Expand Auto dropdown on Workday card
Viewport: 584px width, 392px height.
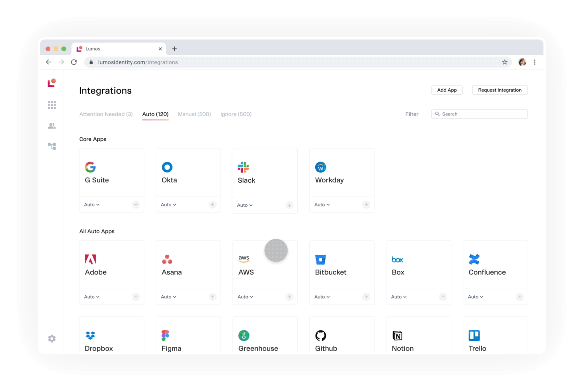pyautogui.click(x=322, y=205)
